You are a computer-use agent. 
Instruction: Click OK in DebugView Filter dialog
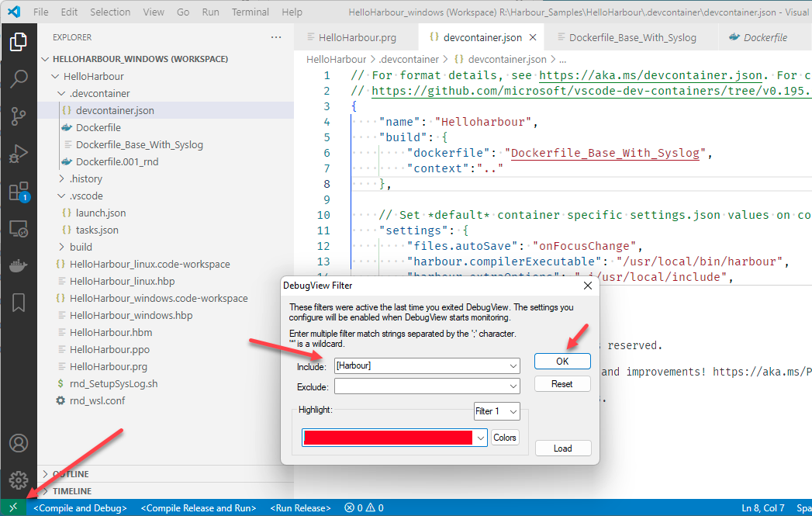point(562,362)
